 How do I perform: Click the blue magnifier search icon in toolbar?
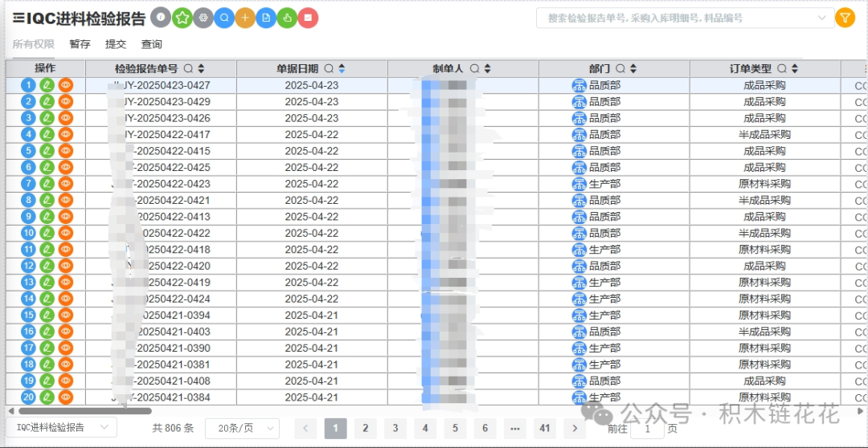click(x=224, y=18)
